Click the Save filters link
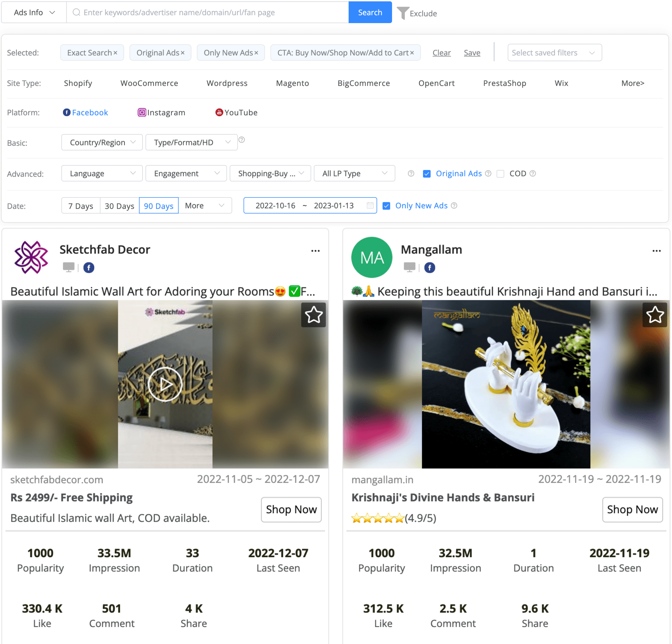 click(472, 53)
